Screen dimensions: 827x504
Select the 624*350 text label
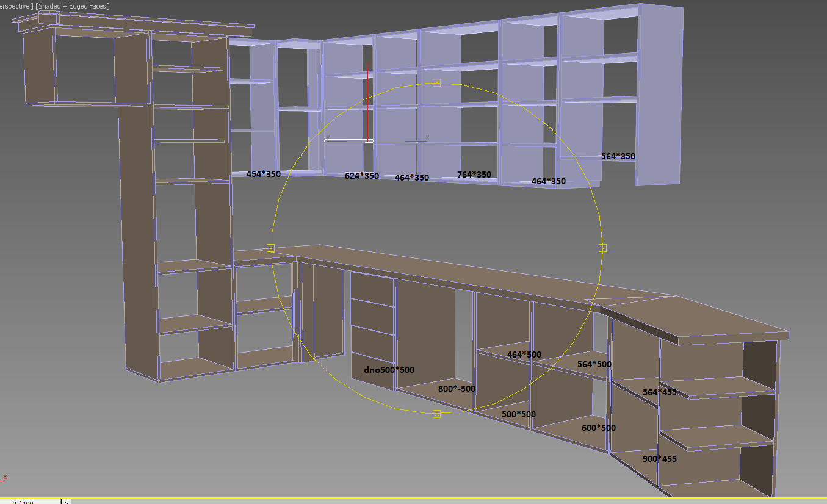(362, 176)
